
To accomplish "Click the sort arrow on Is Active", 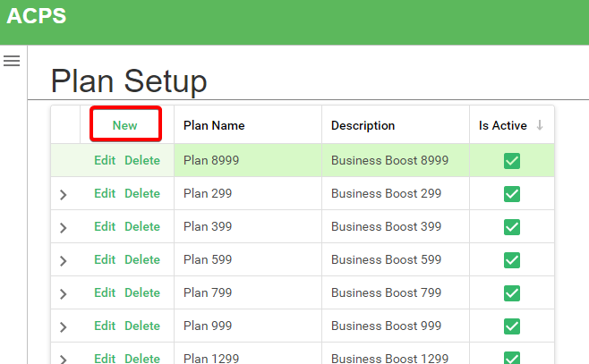I will [x=540, y=126].
